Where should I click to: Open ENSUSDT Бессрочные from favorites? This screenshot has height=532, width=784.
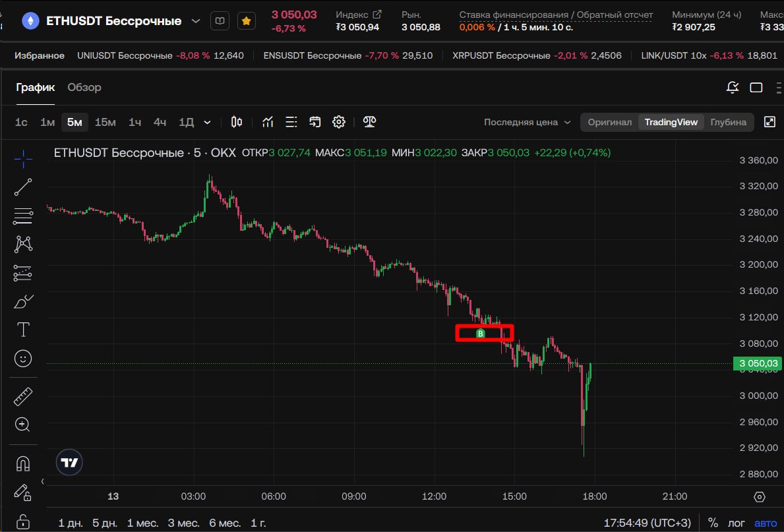(348, 55)
